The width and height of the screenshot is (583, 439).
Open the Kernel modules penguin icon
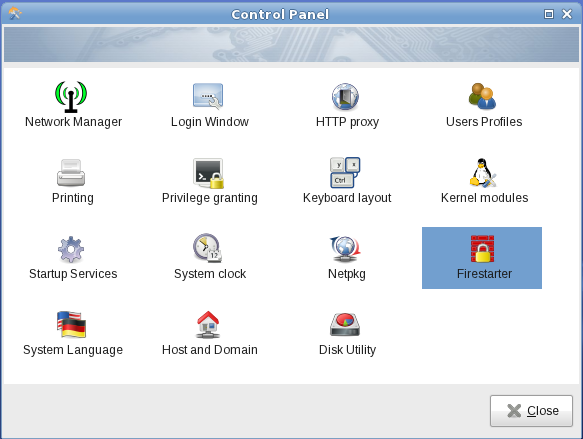point(483,172)
